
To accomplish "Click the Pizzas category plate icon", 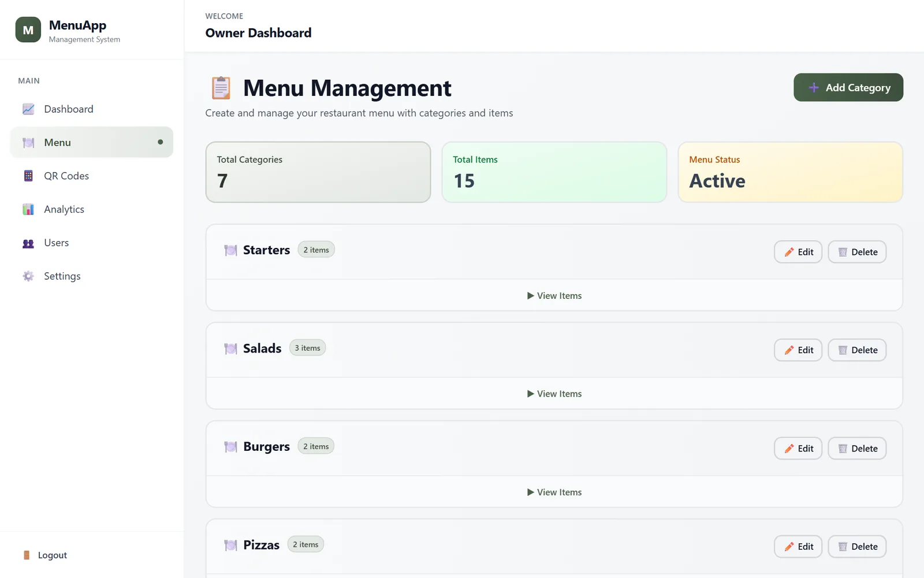I will point(230,545).
